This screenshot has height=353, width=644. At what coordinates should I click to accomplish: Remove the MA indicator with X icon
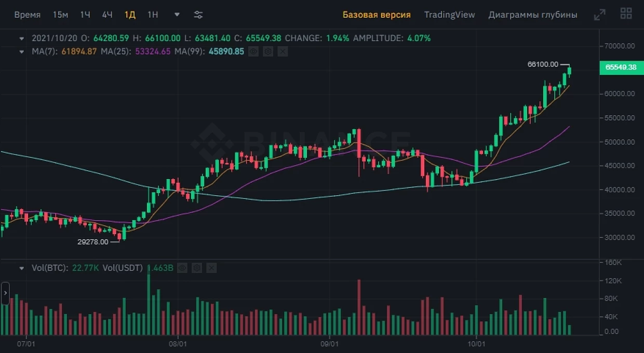[x=282, y=51]
